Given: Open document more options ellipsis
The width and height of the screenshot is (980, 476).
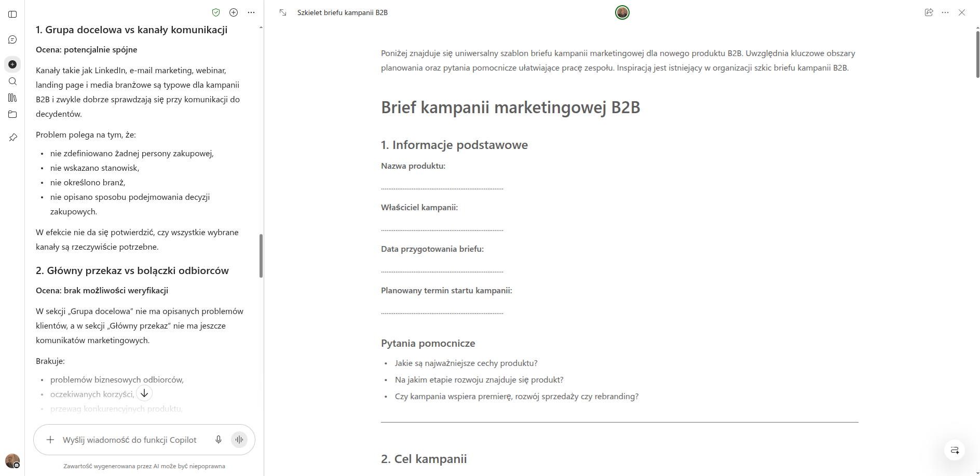Looking at the screenshot, I should click(x=945, y=12).
